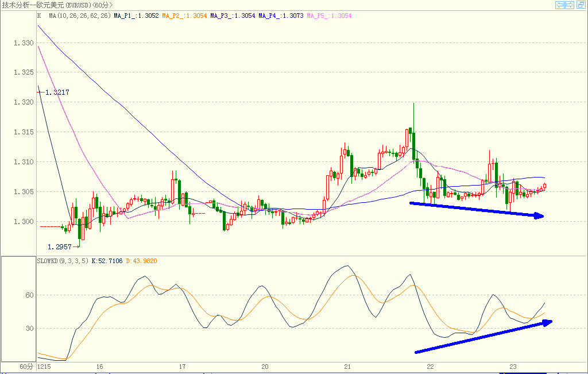Click the left arrow icon to view previous chart

click(x=559, y=5)
